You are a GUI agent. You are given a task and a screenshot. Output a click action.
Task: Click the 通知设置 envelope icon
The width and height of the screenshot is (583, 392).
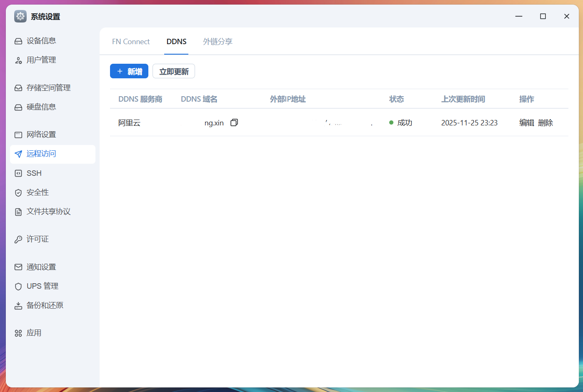18,267
